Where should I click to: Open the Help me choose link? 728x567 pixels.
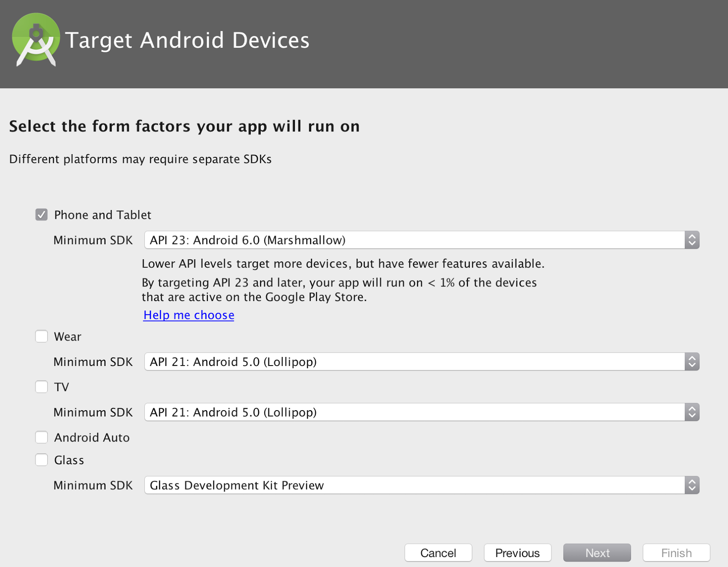click(x=189, y=315)
